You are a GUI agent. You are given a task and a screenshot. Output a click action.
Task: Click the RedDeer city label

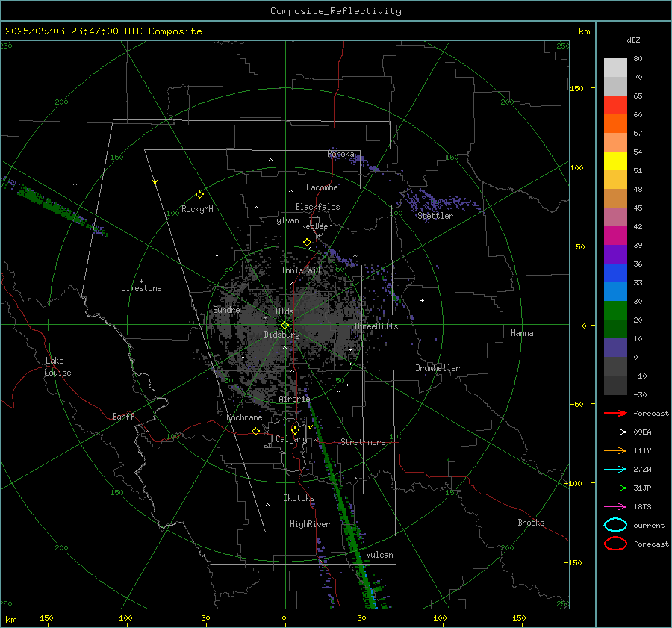(x=317, y=226)
